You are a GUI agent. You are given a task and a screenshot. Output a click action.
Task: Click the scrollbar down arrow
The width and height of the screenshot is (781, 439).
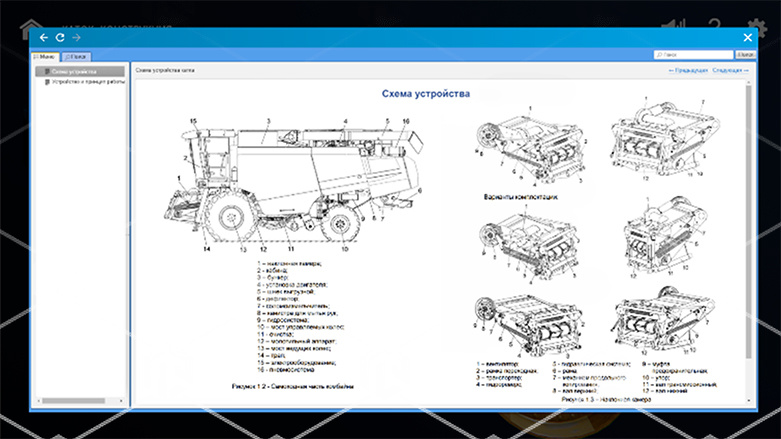point(749,400)
